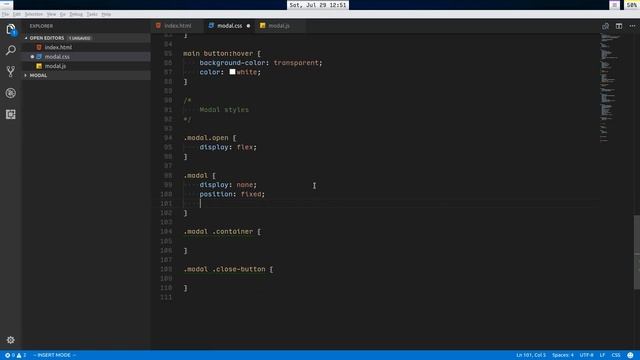This screenshot has height=360, width=640.
Task: Open the Tasks menu
Action: pos(92,14)
